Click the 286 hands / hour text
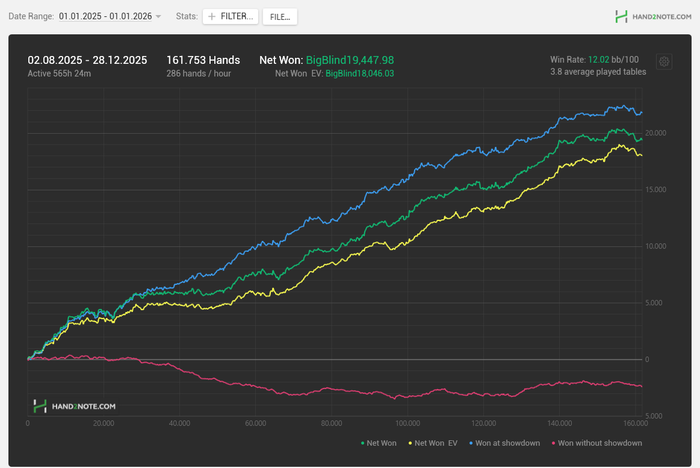 tap(199, 74)
